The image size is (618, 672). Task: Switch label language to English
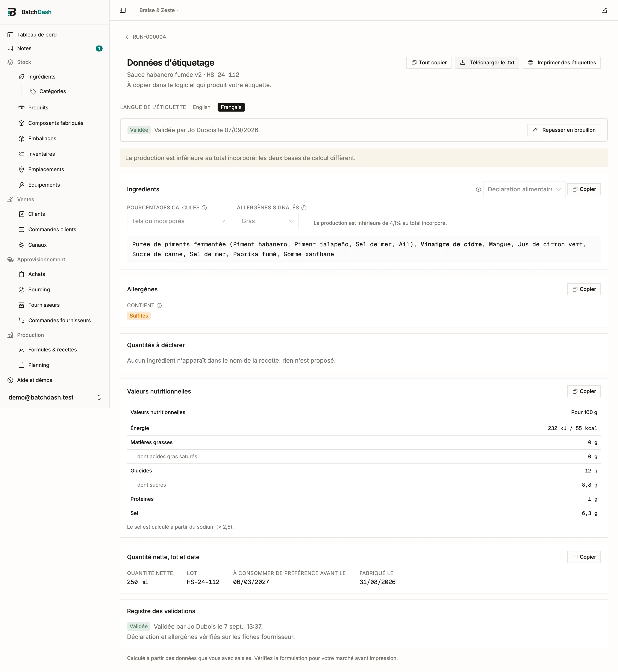coord(202,107)
